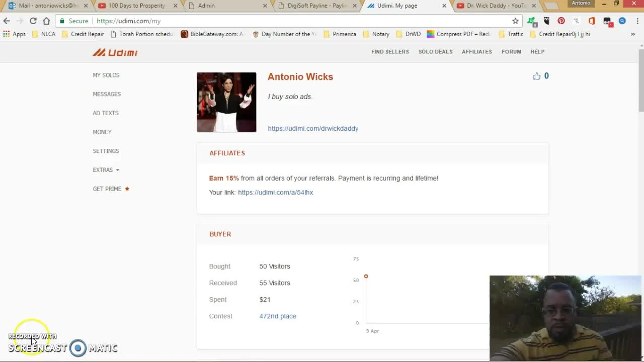Click the Torah Portion schedule bookmark

142,34
